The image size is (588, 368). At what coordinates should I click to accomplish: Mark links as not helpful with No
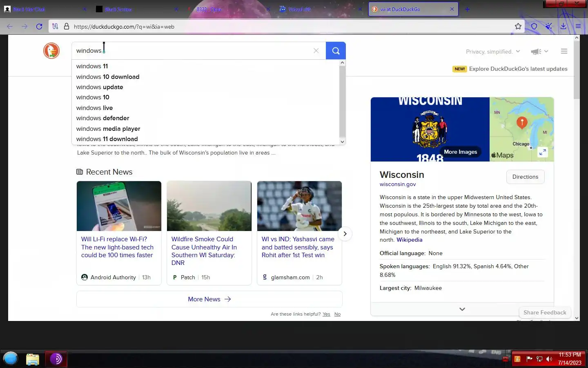(x=337, y=314)
